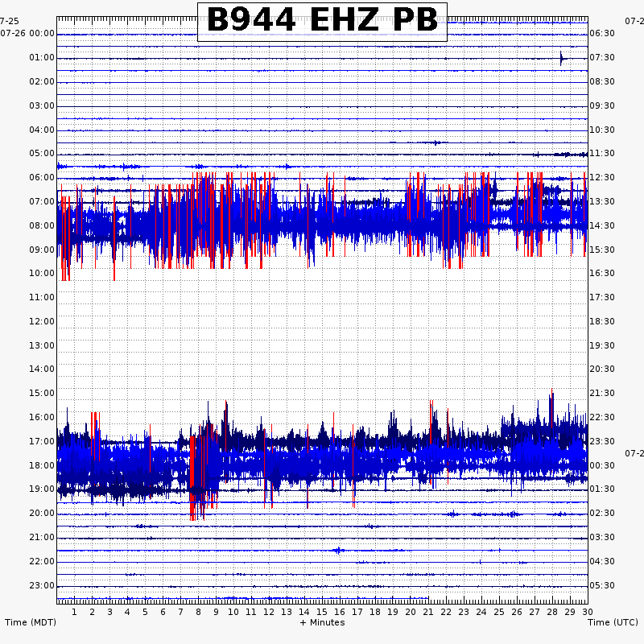Select minute 5 on the bottom axis
The width and height of the screenshot is (644, 644).
click(x=145, y=612)
